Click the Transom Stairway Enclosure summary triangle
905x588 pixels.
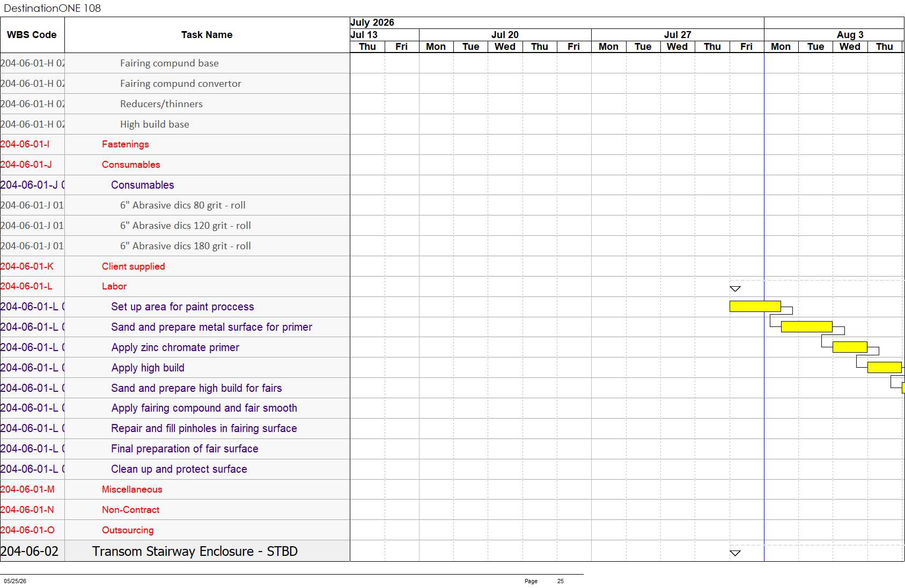735,553
